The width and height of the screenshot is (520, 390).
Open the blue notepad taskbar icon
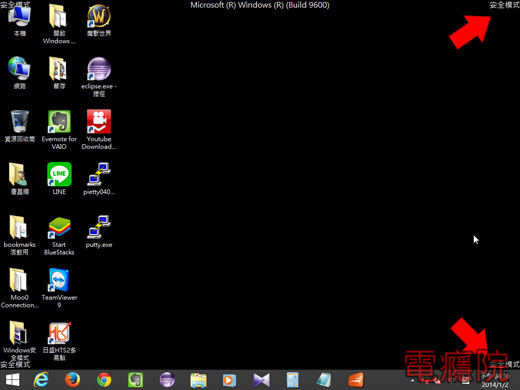(324, 380)
